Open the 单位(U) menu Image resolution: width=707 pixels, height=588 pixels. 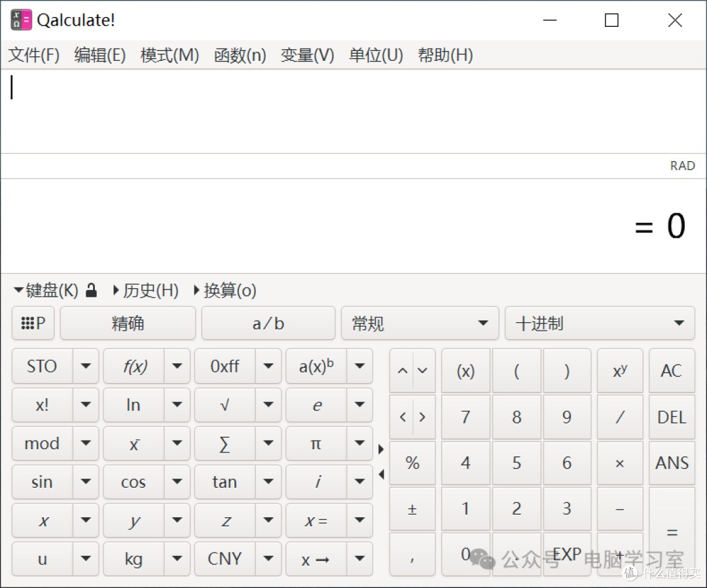pyautogui.click(x=376, y=55)
